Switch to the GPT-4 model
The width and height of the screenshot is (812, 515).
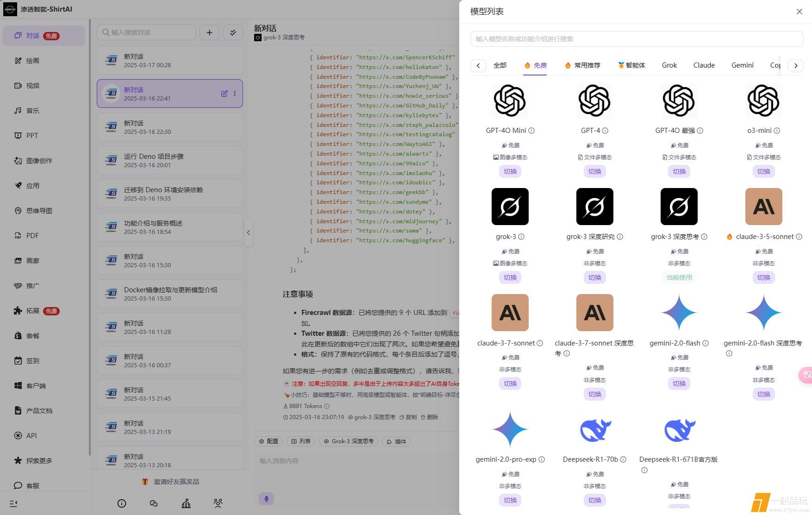595,171
